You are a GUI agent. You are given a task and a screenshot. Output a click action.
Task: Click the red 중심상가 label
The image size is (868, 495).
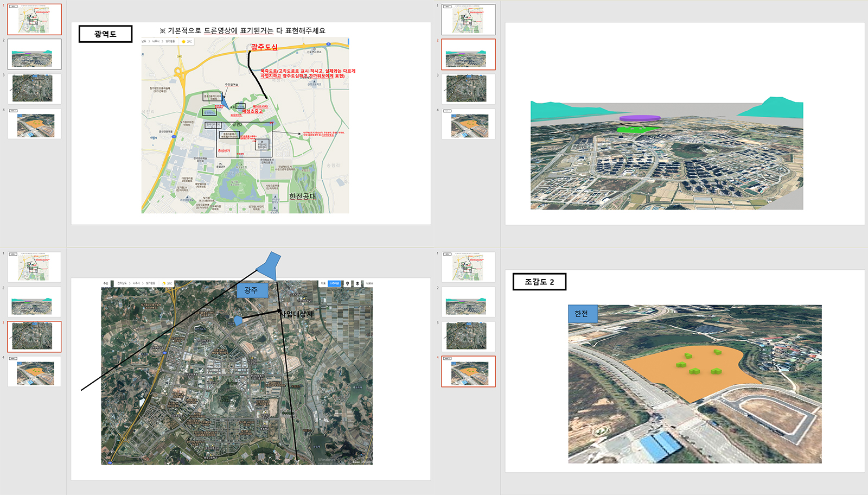coord(224,151)
